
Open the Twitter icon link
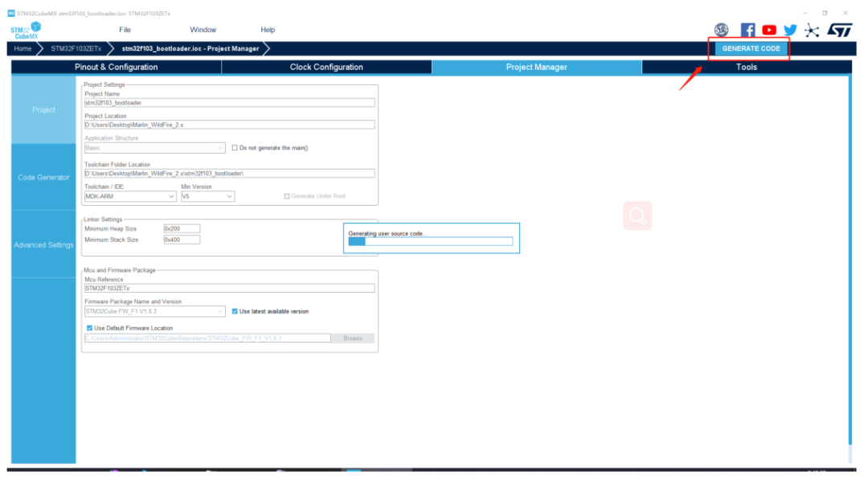tap(790, 30)
